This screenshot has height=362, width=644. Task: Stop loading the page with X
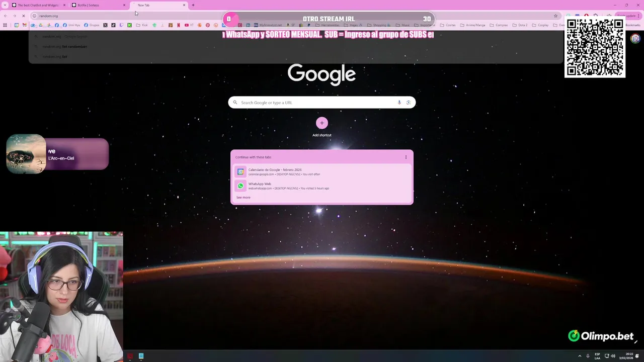coord(24,16)
